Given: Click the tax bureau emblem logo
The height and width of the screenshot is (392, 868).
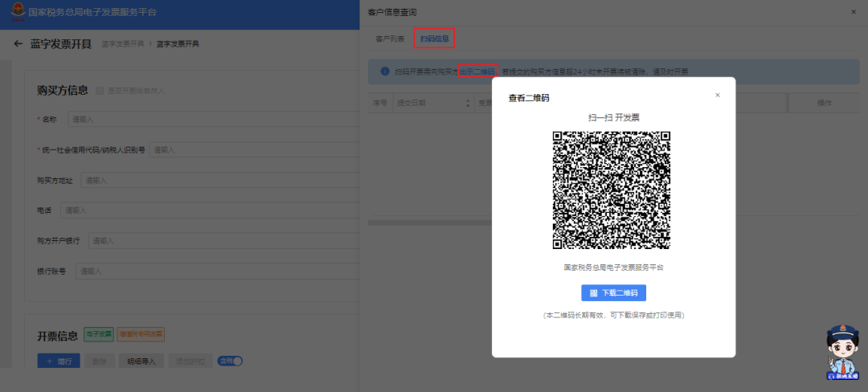Looking at the screenshot, I should click(x=18, y=12).
